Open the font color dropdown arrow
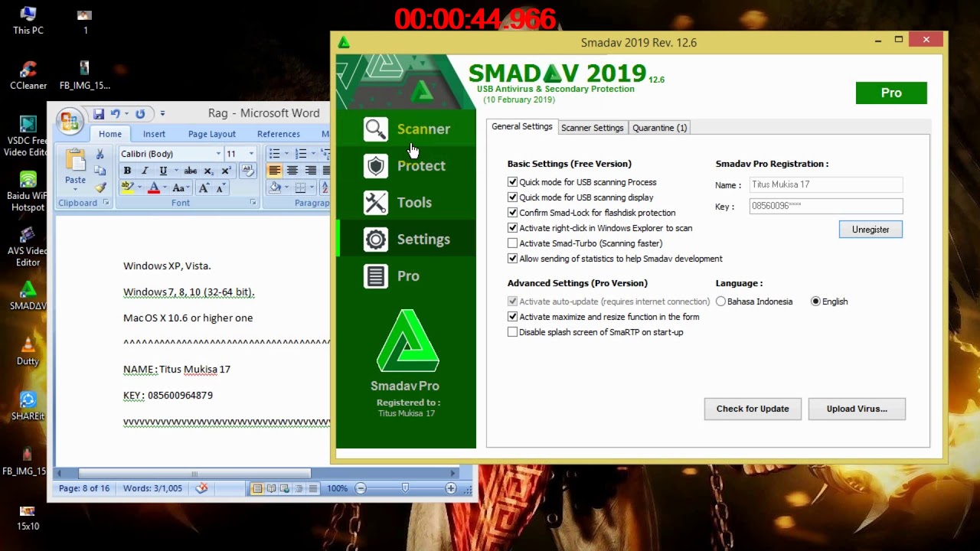The width and height of the screenshot is (980, 551). [165, 187]
